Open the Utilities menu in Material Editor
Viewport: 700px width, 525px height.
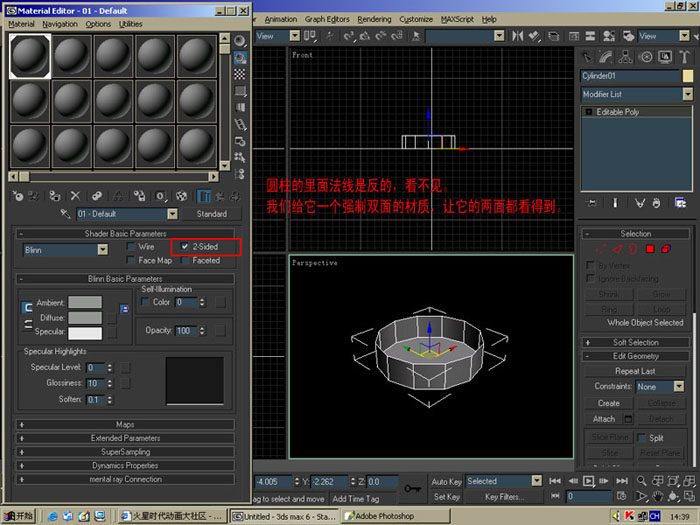[130, 24]
